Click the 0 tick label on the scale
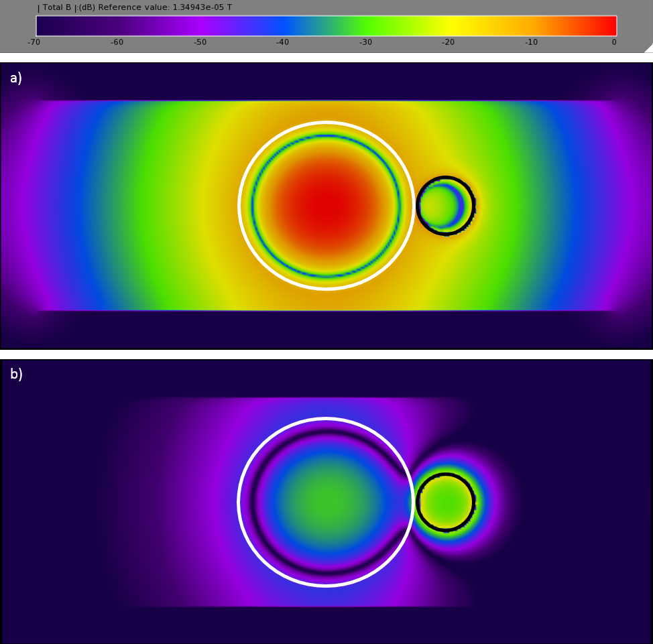This screenshot has height=644, width=653. click(613, 42)
